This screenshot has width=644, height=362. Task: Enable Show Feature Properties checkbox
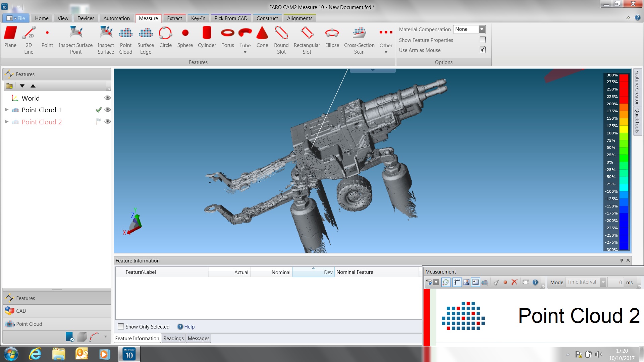coord(483,40)
